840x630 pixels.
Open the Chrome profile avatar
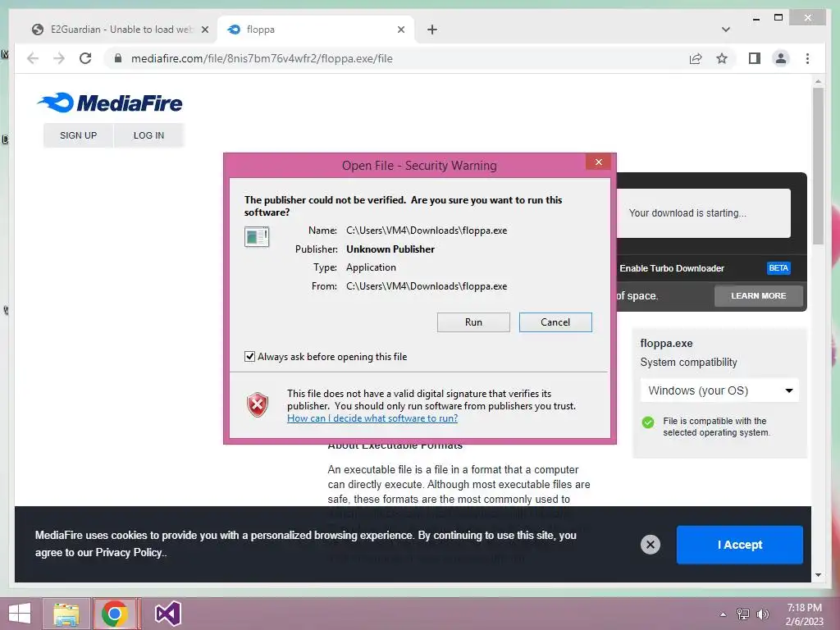pos(781,58)
